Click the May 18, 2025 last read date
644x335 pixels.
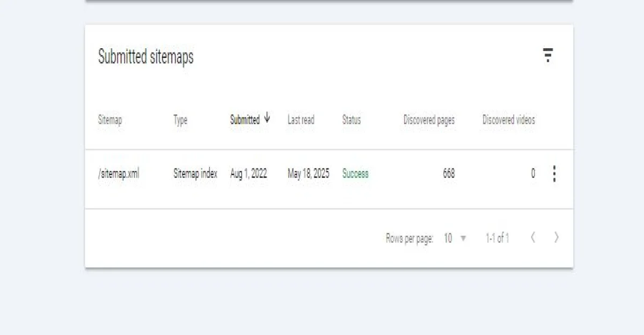click(309, 174)
